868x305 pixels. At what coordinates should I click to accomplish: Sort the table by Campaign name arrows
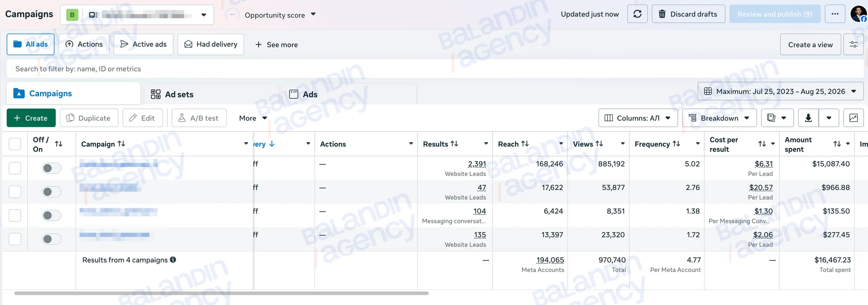click(x=122, y=144)
